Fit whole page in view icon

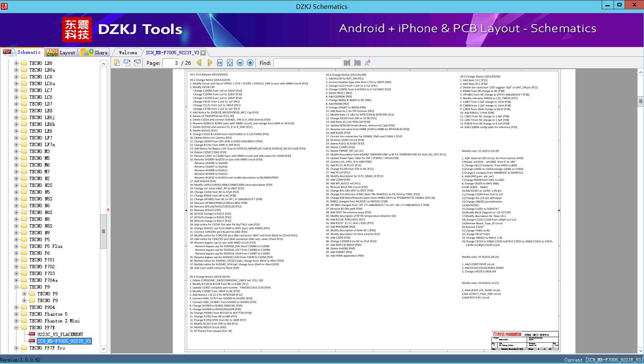pyautogui.click(x=230, y=63)
